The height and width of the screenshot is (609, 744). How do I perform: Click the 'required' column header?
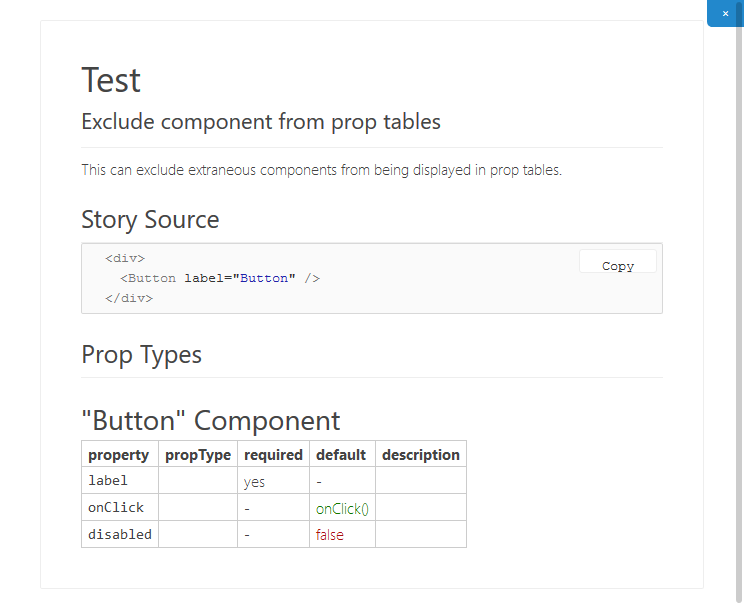(x=273, y=454)
